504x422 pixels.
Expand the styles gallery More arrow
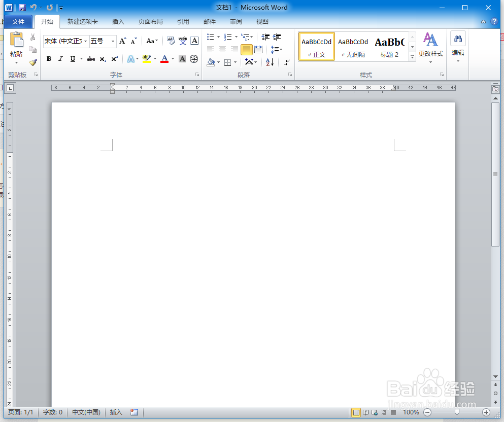click(413, 57)
